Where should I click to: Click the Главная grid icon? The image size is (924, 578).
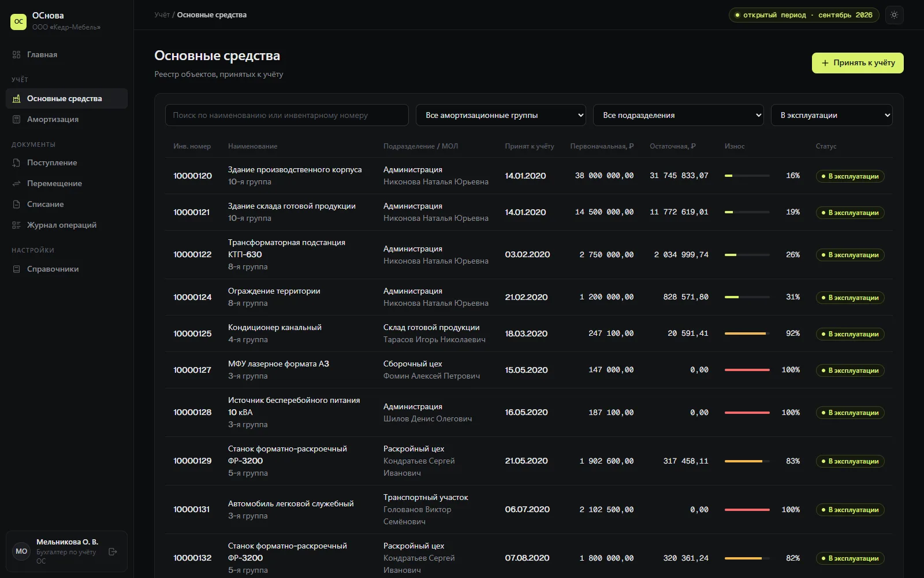point(16,54)
